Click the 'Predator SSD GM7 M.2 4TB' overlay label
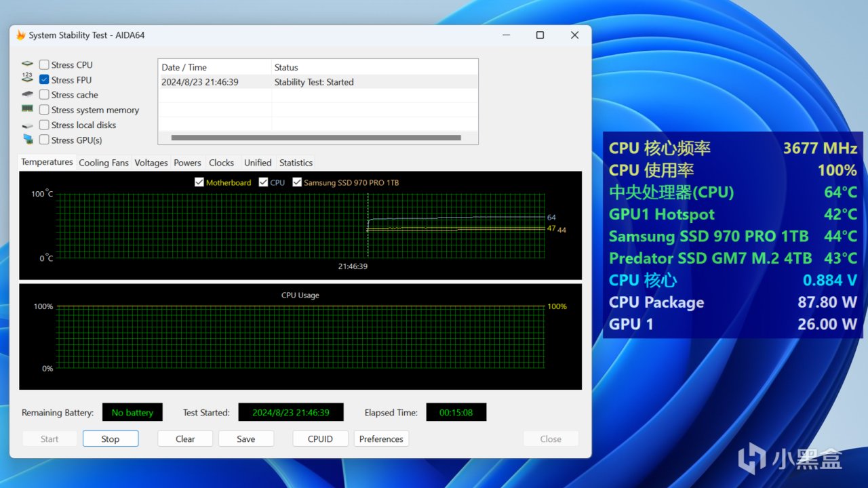This screenshot has width=868, height=488. (x=710, y=258)
